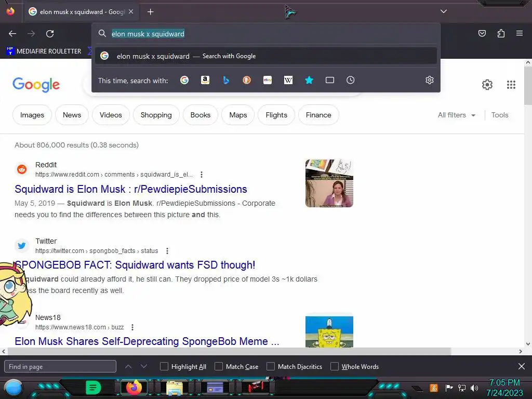Viewport: 532px width, 399px height.
Task: Jump to next find match arrow
Action: coord(144,366)
